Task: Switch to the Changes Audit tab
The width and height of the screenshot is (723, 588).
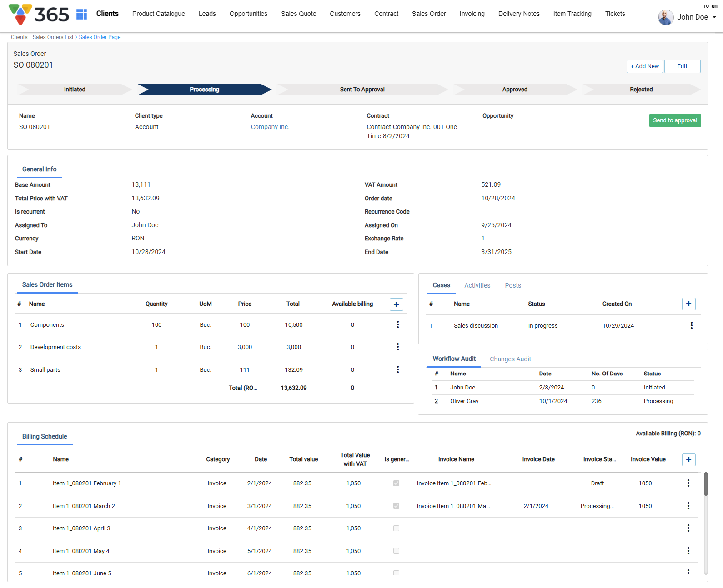Action: (x=510, y=359)
